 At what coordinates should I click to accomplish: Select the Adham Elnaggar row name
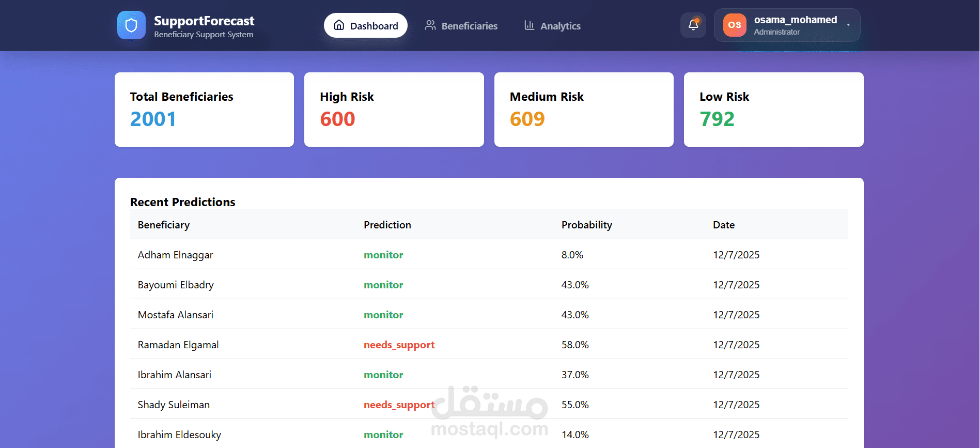175,255
